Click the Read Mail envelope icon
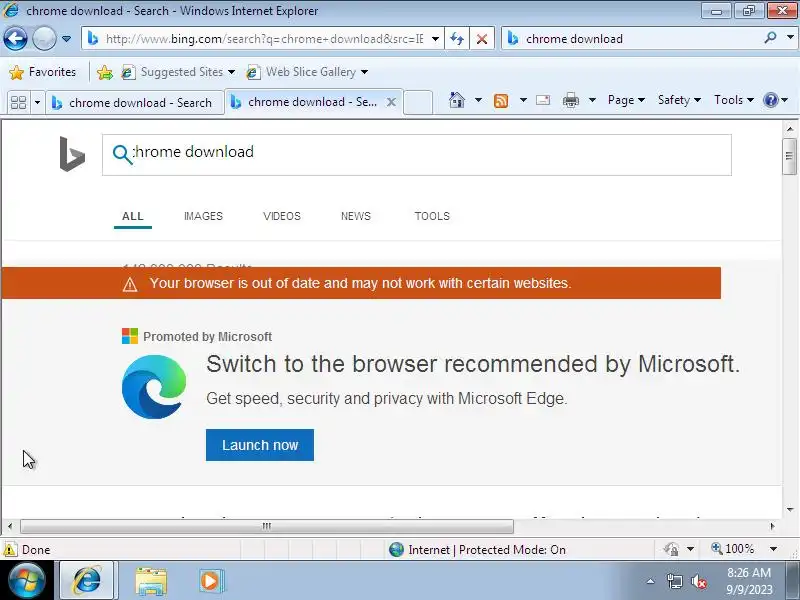The height and width of the screenshot is (600, 800). pyautogui.click(x=543, y=100)
